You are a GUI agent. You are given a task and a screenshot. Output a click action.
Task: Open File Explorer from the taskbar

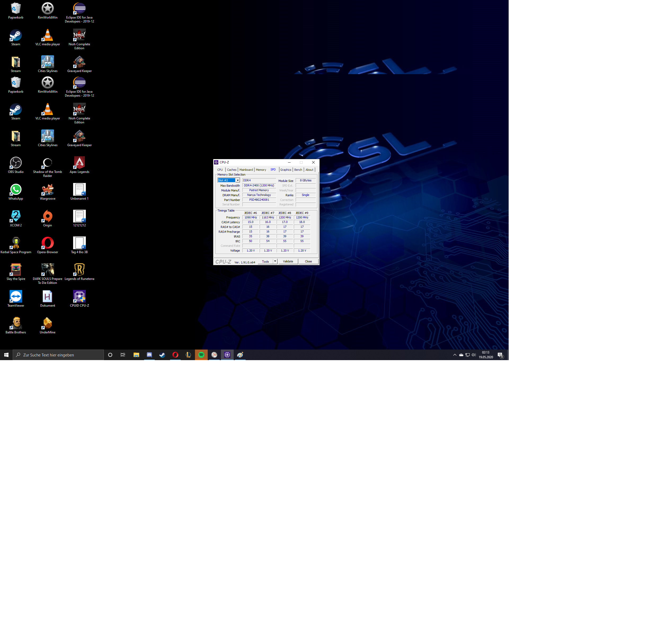[136, 355]
